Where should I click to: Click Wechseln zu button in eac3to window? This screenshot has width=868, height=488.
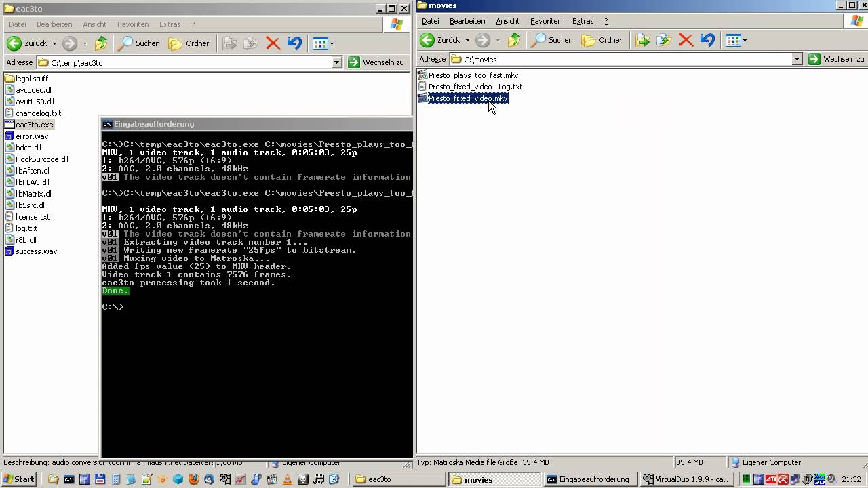click(376, 62)
